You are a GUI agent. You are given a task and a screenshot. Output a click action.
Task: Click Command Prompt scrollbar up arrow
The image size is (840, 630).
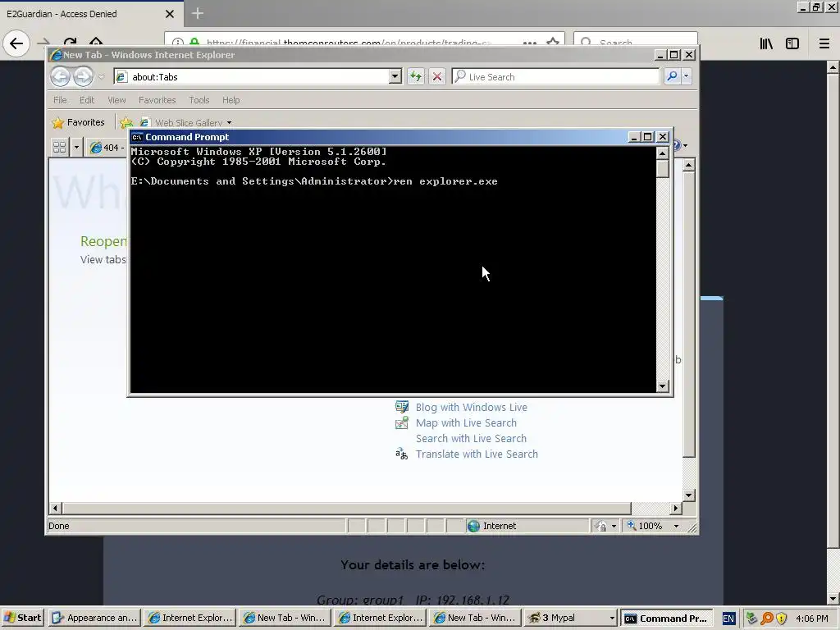[663, 153]
